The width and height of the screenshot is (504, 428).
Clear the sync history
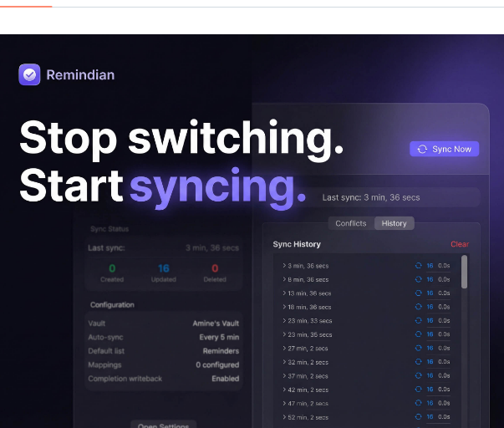click(x=460, y=244)
